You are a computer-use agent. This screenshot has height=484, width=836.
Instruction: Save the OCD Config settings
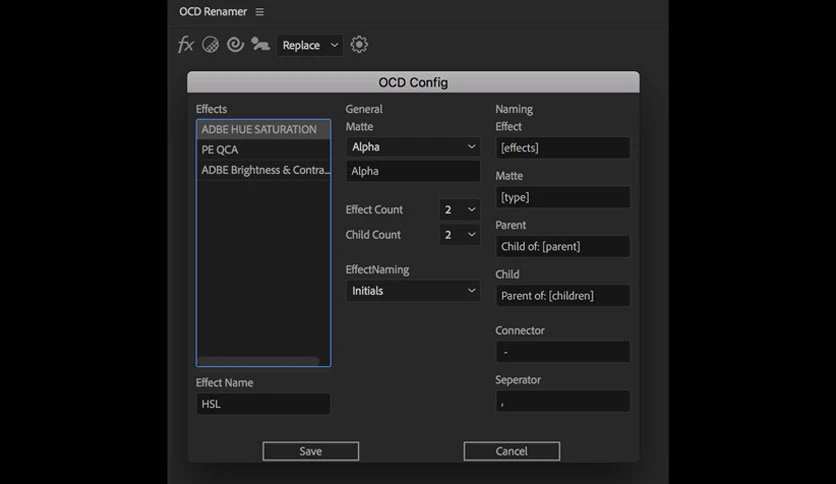pos(310,451)
